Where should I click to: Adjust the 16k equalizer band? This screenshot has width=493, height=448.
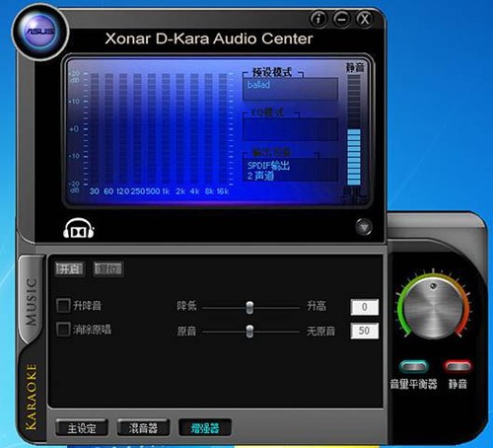(x=223, y=129)
